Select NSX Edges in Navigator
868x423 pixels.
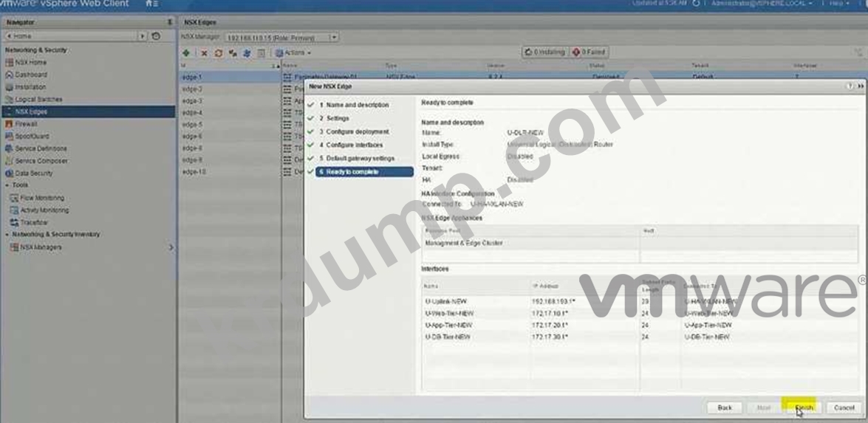pos(88,111)
